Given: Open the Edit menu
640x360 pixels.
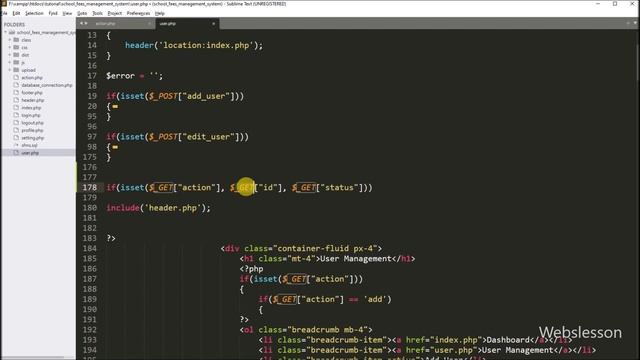Looking at the screenshot, I should tap(16, 13).
